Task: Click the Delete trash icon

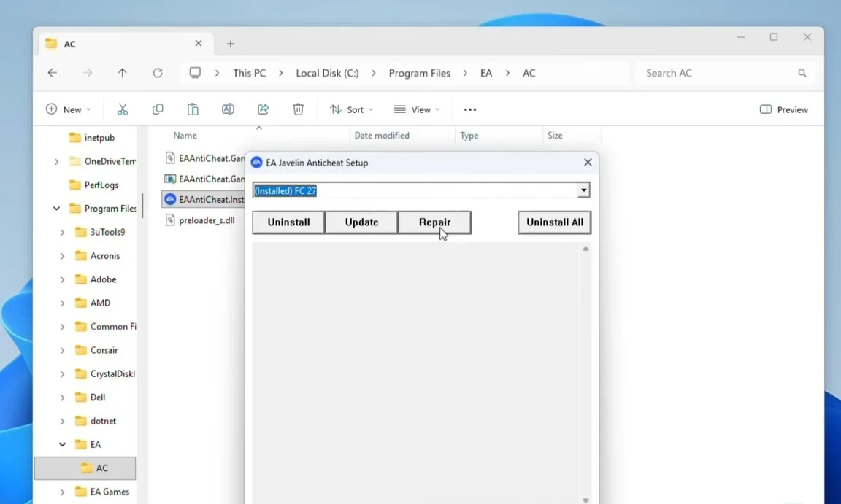Action: (298, 109)
